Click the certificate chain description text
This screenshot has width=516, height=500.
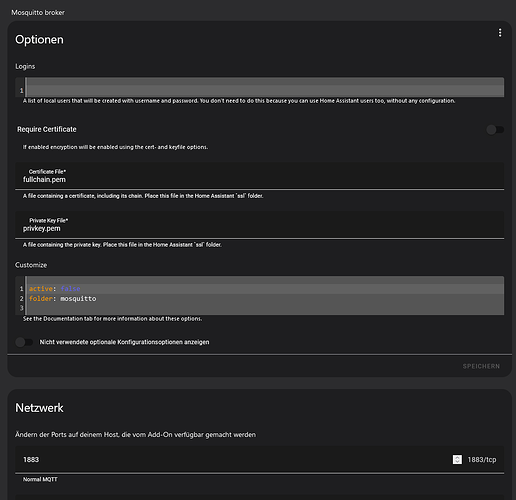[x=143, y=196]
